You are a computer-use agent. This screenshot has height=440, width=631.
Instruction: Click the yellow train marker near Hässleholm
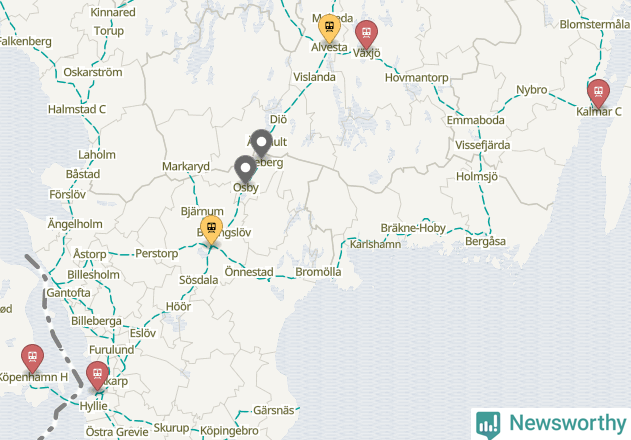[211, 229]
